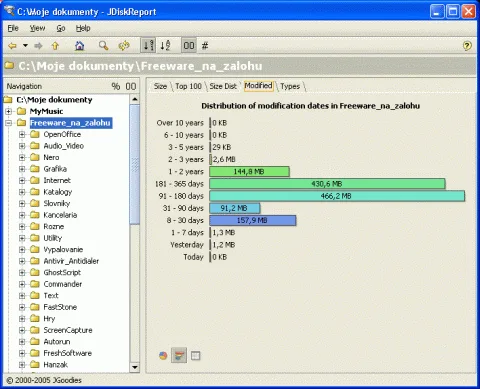The width and height of the screenshot is (480, 389).
Task: Show bar chart view icon
Action: click(x=179, y=355)
